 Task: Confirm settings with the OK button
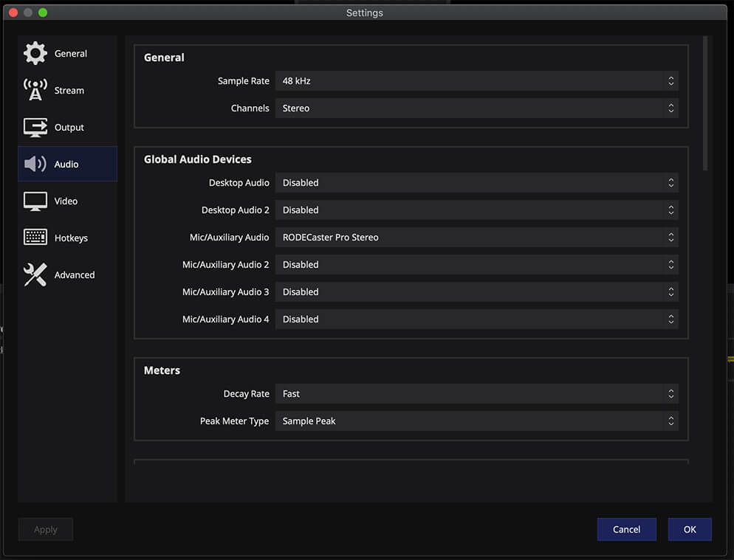pyautogui.click(x=690, y=529)
